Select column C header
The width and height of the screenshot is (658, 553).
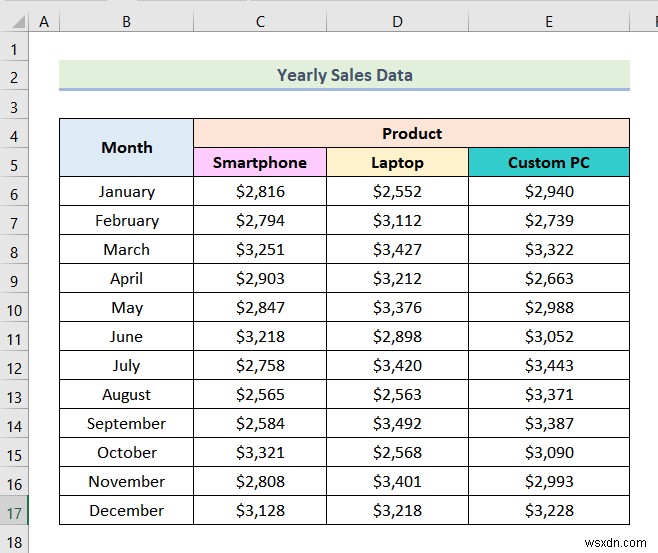[x=260, y=20]
